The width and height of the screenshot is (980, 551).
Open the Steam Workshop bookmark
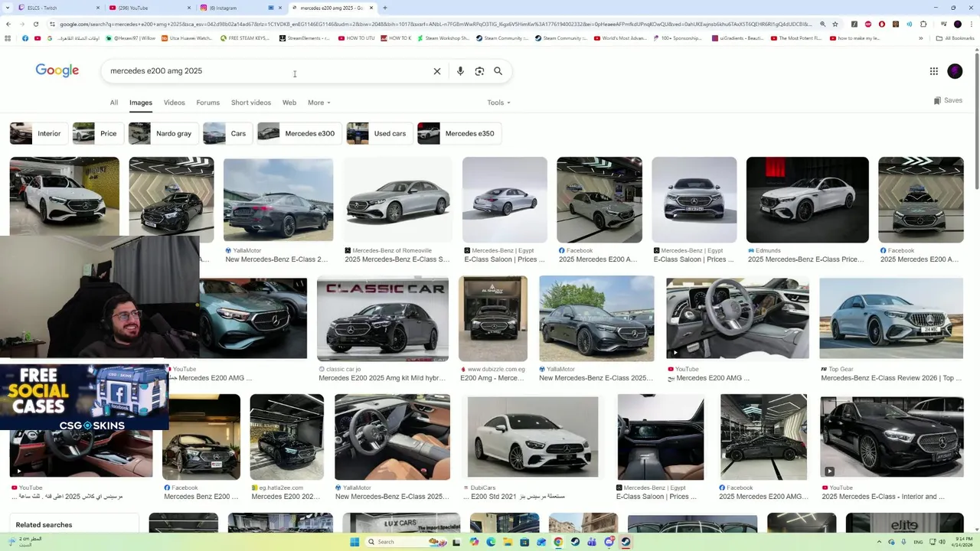pyautogui.click(x=443, y=38)
